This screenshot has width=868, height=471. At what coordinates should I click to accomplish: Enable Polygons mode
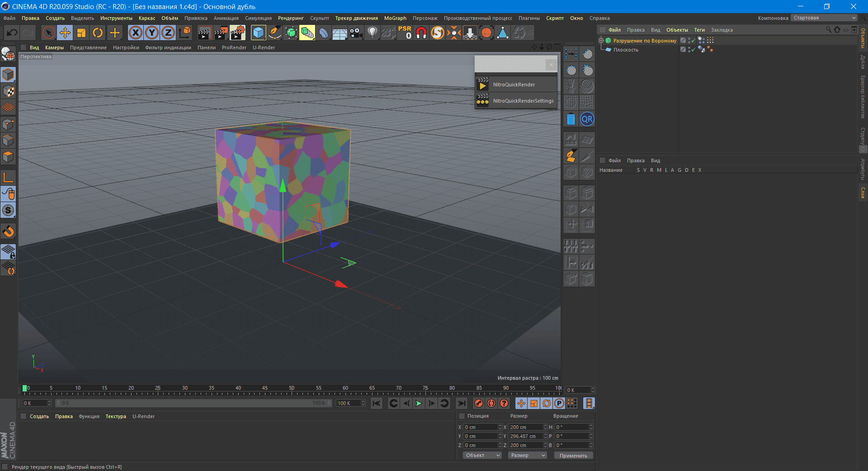pos(9,157)
